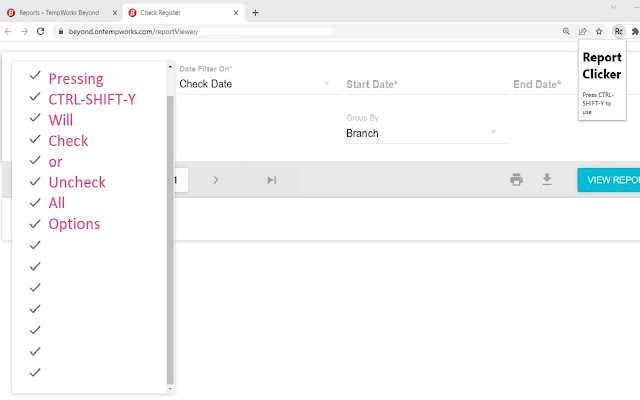
Task: Toggle the checkmark beside 'Pressing'
Action: click(35, 75)
